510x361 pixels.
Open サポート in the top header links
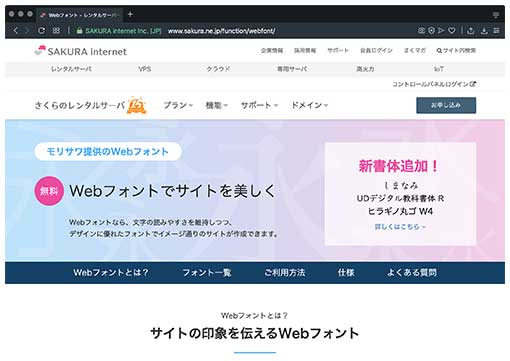tap(338, 51)
